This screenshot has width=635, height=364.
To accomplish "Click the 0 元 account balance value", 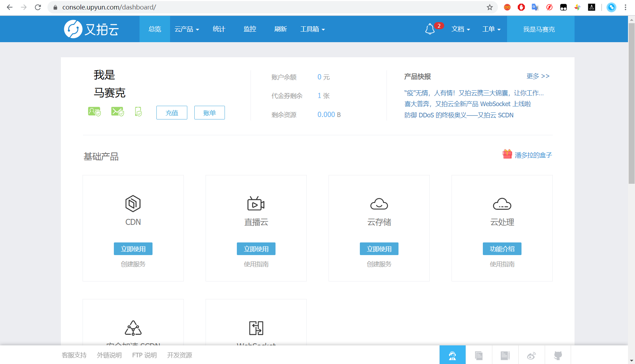I will [x=324, y=77].
